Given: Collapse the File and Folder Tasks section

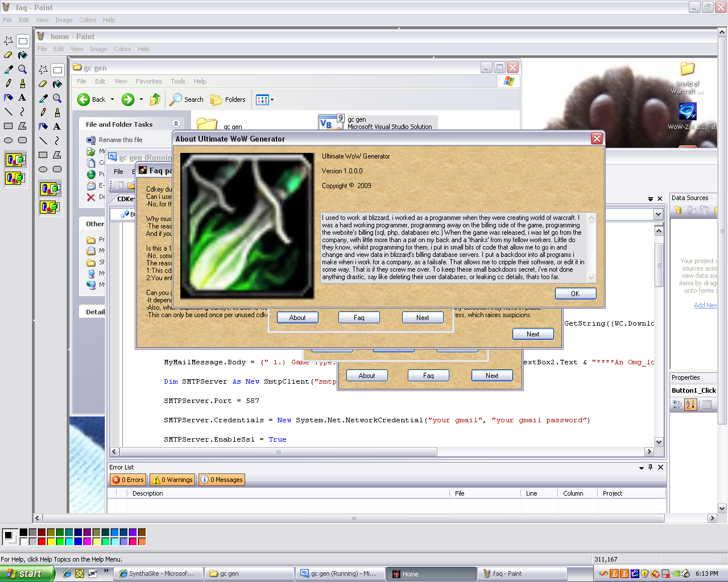Looking at the screenshot, I should pos(176,124).
